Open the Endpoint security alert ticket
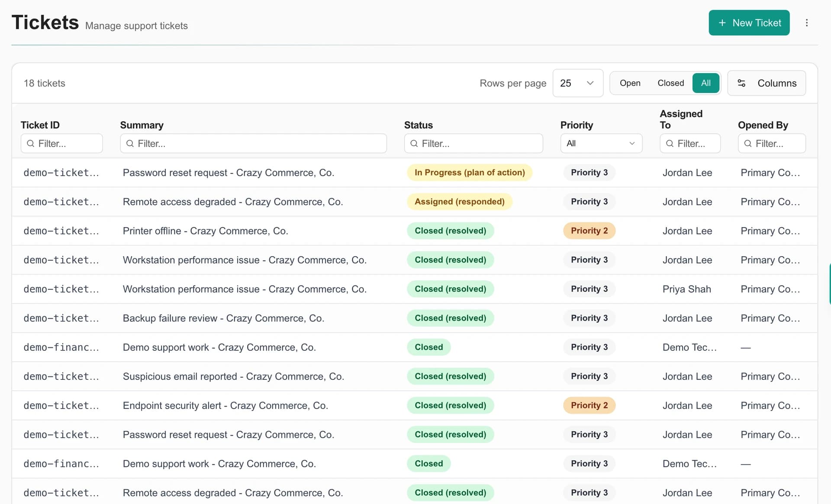This screenshot has height=504, width=831. tap(225, 405)
